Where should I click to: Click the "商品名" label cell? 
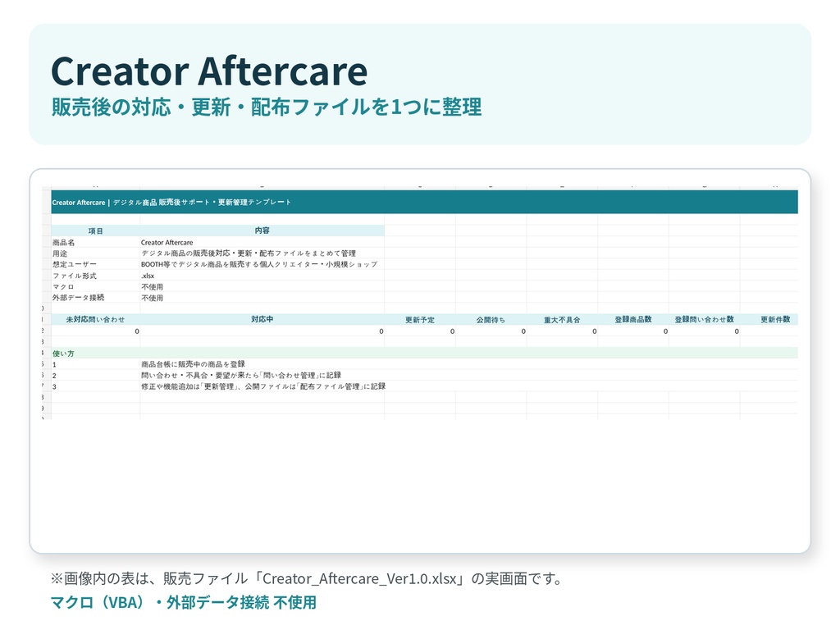95,242
